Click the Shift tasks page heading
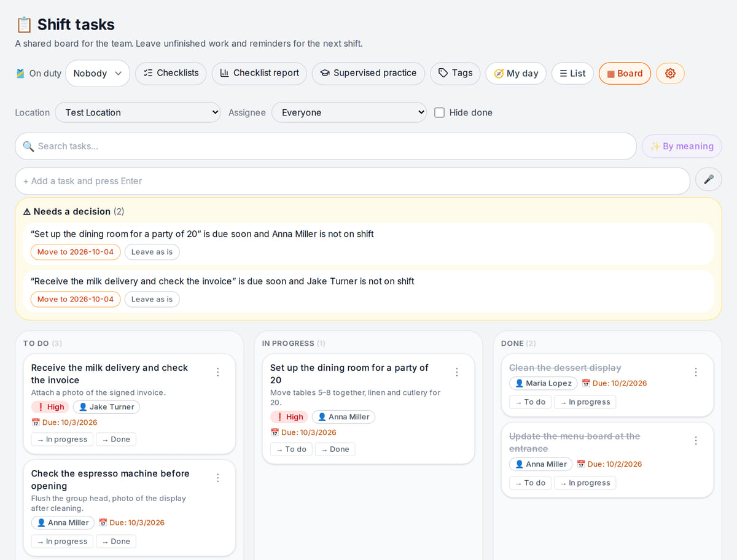The width and height of the screenshot is (737, 560). [x=76, y=25]
